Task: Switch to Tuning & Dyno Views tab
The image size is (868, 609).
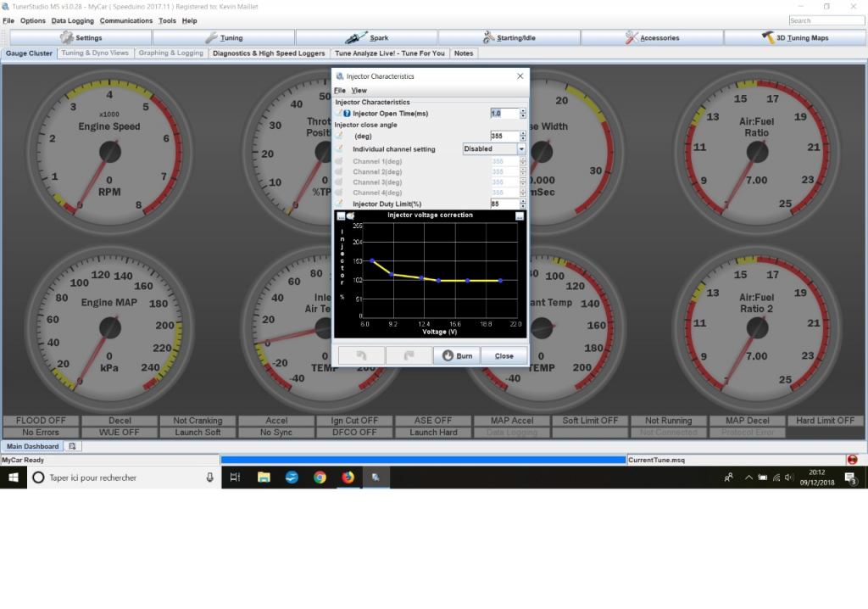Action: 95,53
